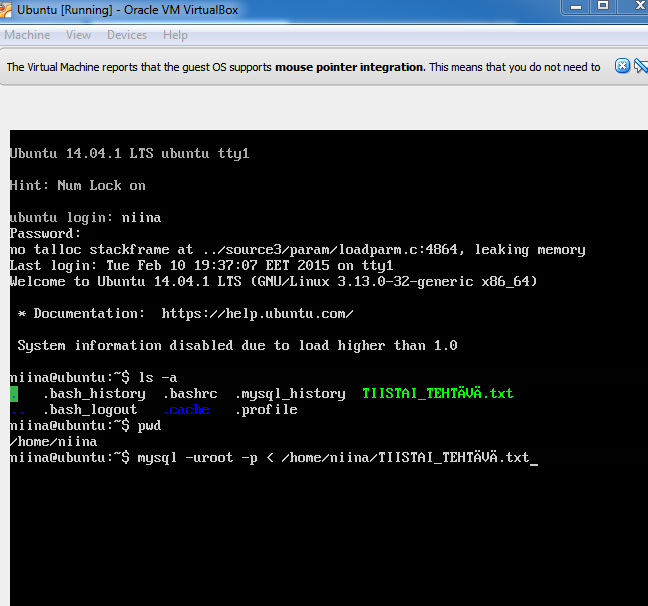The width and height of the screenshot is (648, 606).
Task: Click the .mysql_history entry in the listing
Action: (x=290, y=393)
